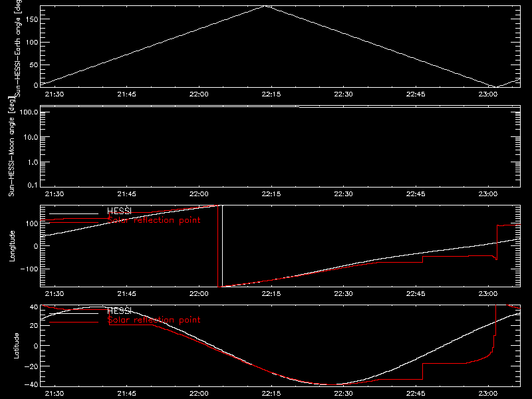
Task: Click 23:00 tick label under Earth angle plot
Action: tap(488, 94)
